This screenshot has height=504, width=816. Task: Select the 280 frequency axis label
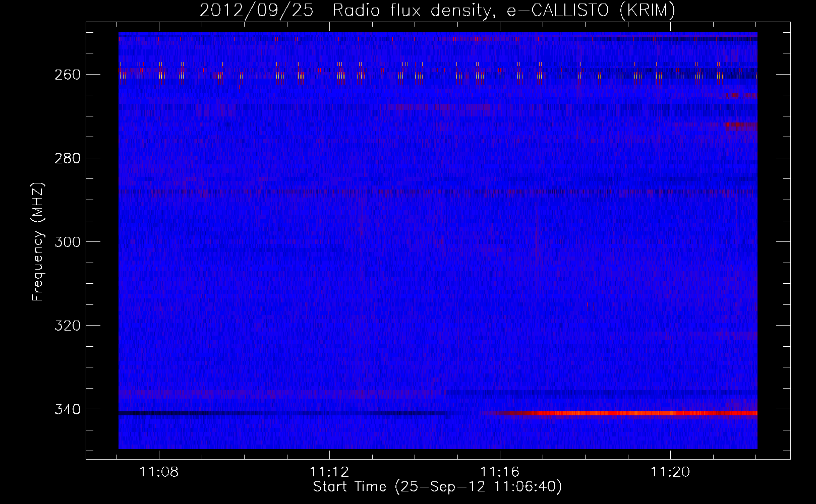pos(67,158)
